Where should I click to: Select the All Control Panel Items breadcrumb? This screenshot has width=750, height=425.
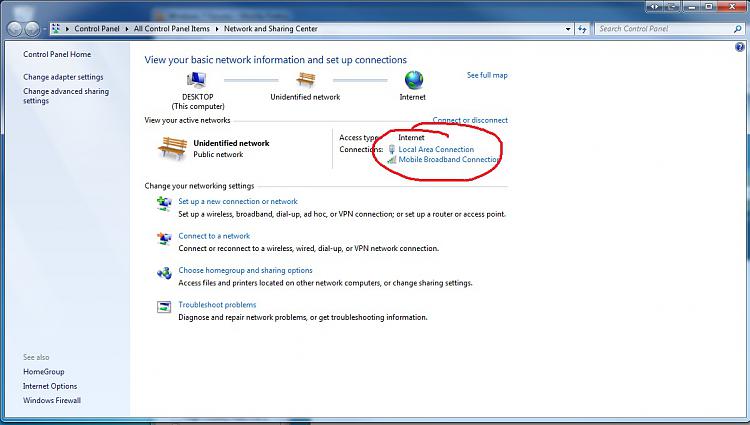[172, 29]
